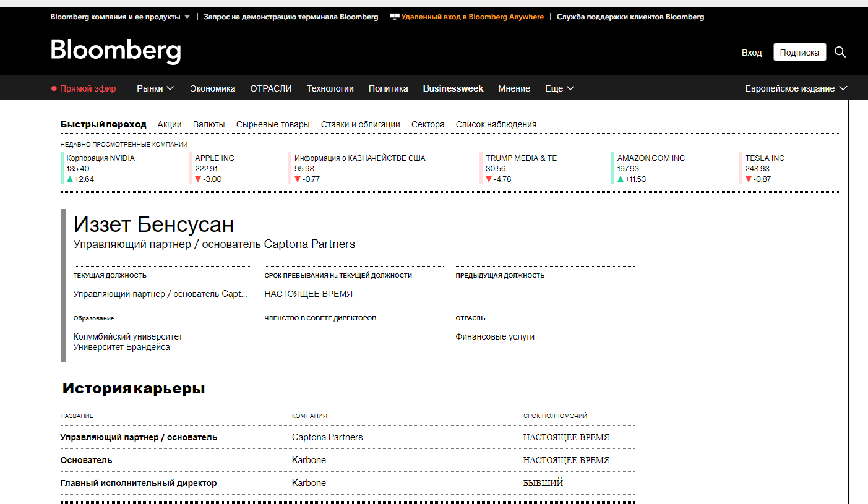Click Прямой эфир live link
Image resolution: width=868 pixels, height=504 pixels.
click(88, 88)
